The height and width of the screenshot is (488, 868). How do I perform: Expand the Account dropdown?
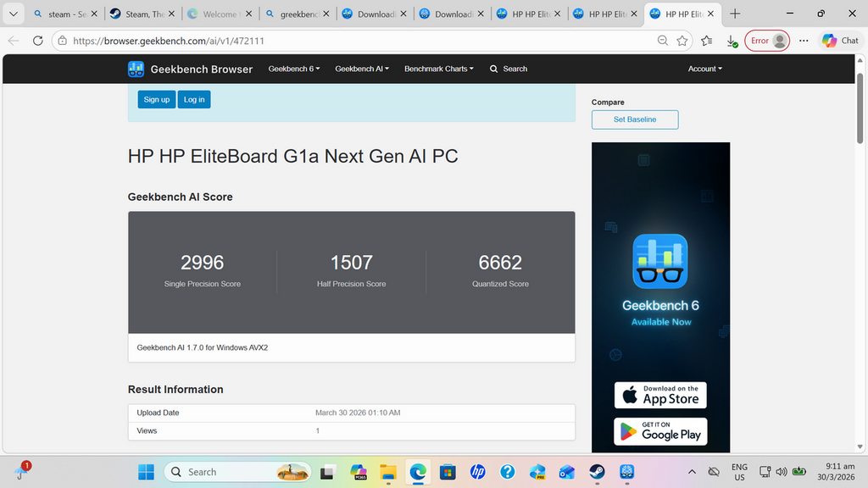[704, 69]
